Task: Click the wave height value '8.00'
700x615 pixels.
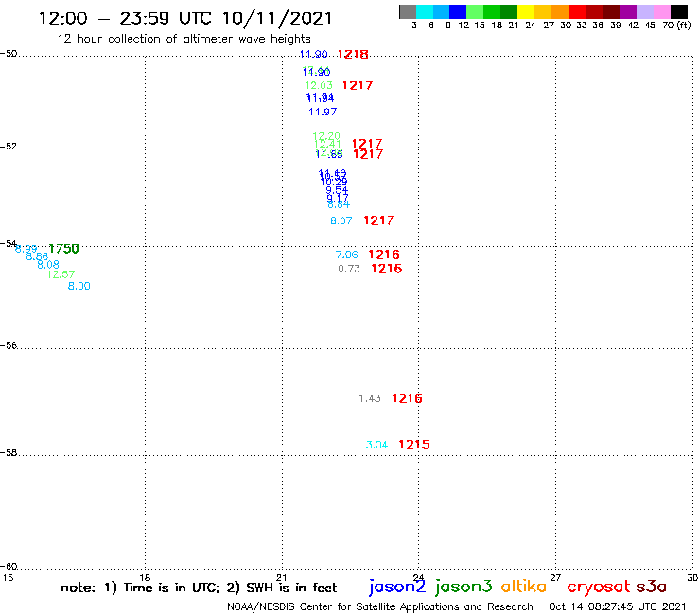Action: coord(79,286)
